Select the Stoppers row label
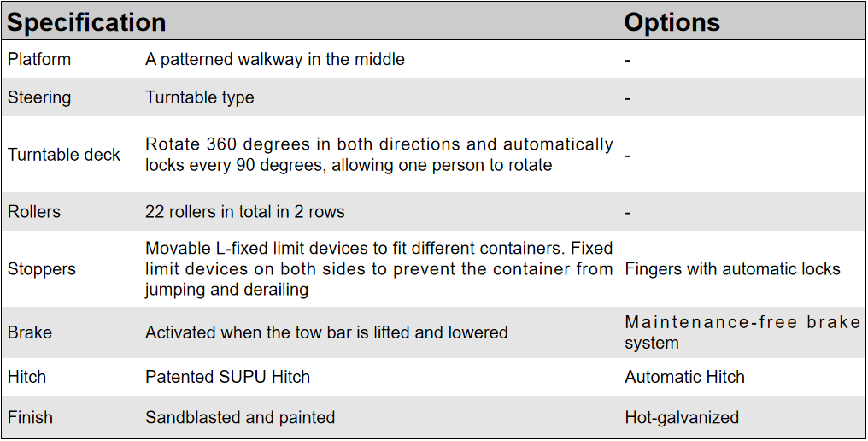The width and height of the screenshot is (868, 441). coord(42,269)
